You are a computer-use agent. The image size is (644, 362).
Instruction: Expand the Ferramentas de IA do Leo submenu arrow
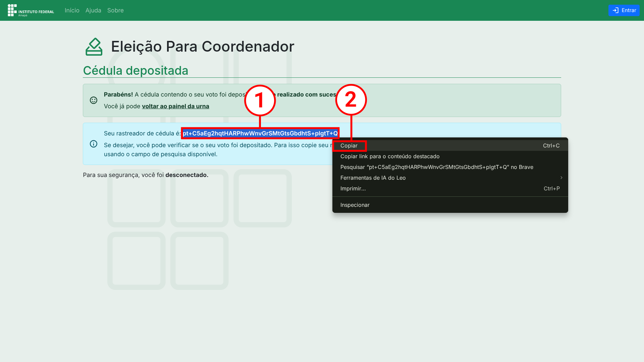[561, 178]
